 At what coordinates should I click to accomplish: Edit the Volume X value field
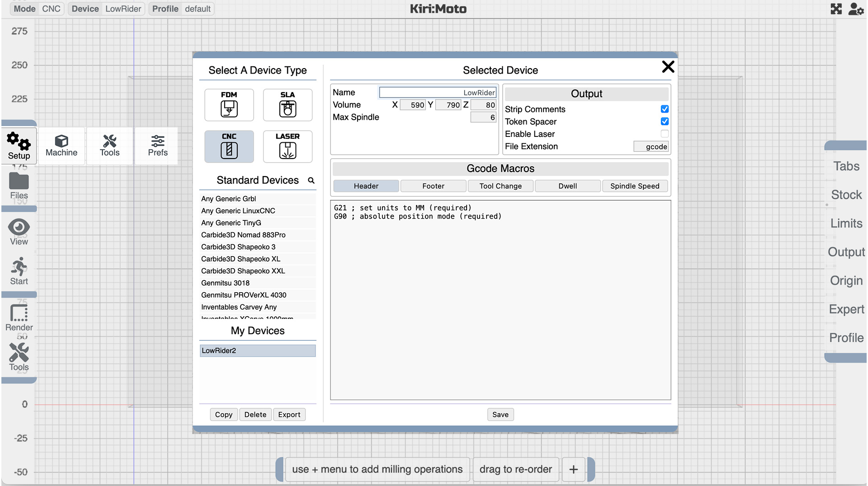pos(413,105)
